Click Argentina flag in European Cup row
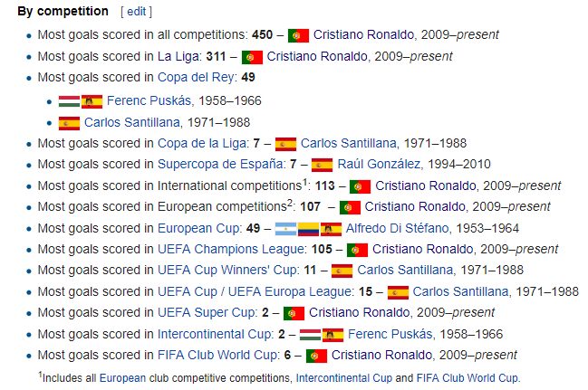Image resolution: width=588 pixels, height=390 pixels. tap(286, 229)
